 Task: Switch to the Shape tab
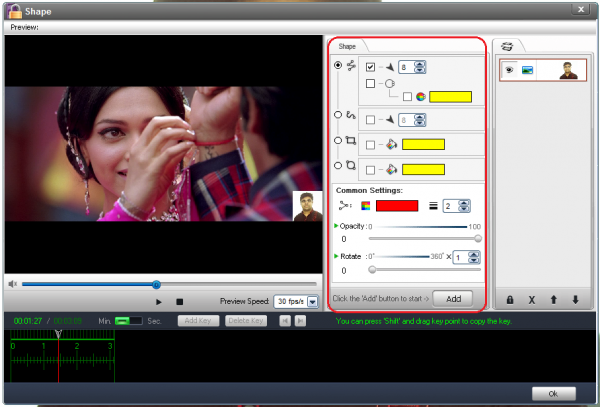click(347, 46)
